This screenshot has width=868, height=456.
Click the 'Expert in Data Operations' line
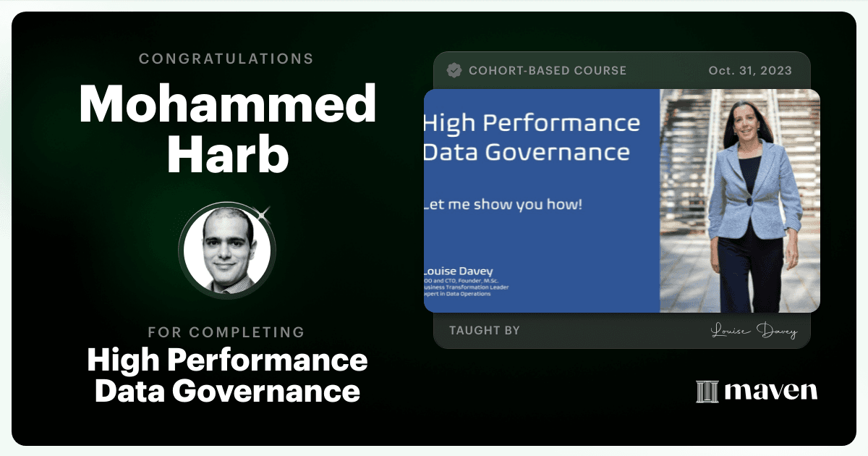[x=458, y=294]
